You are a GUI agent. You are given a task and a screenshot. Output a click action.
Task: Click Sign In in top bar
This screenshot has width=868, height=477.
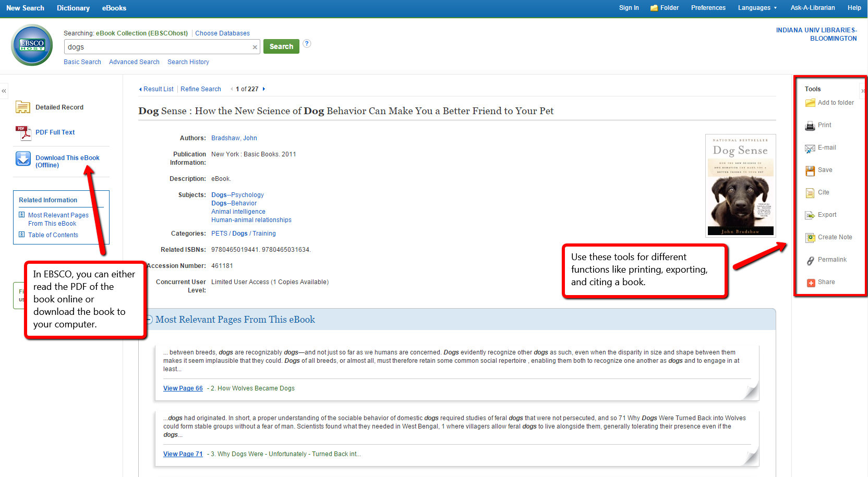click(x=629, y=8)
